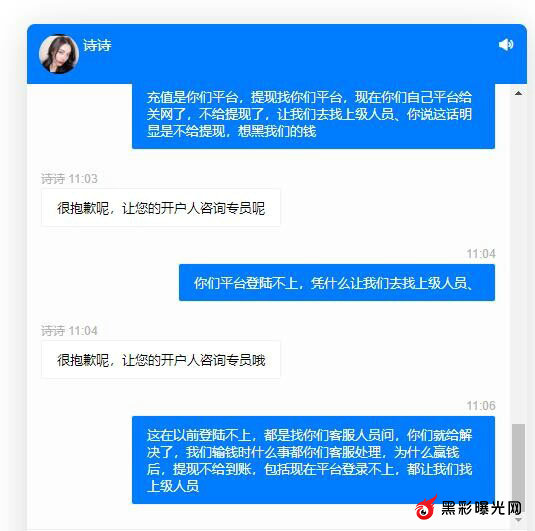Click the empty scrollbar track above thumb
The image size is (535, 531).
coord(518,259)
